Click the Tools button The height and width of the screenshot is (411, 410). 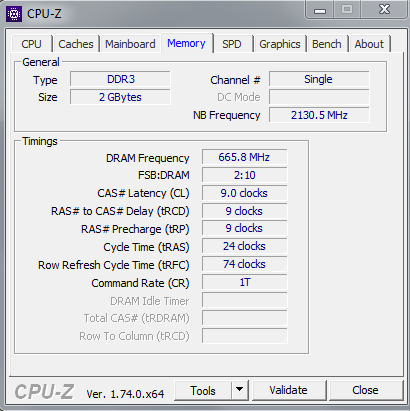[203, 390]
